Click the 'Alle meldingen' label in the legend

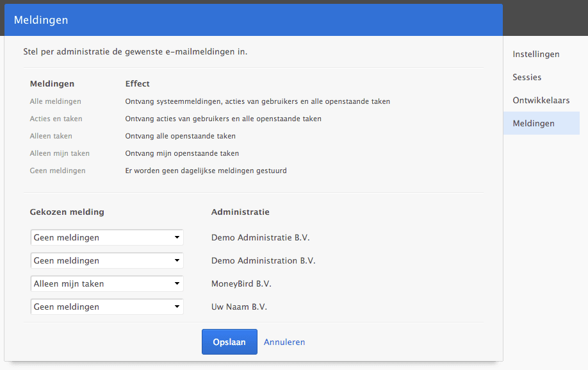click(x=56, y=101)
